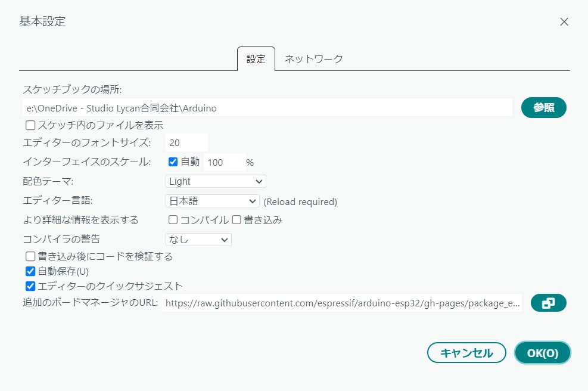
Task: Click the 参照 browse button
Action: click(543, 107)
